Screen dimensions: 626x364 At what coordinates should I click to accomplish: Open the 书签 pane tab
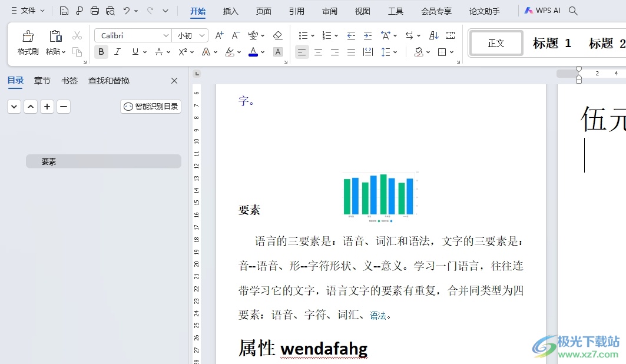[x=69, y=81]
